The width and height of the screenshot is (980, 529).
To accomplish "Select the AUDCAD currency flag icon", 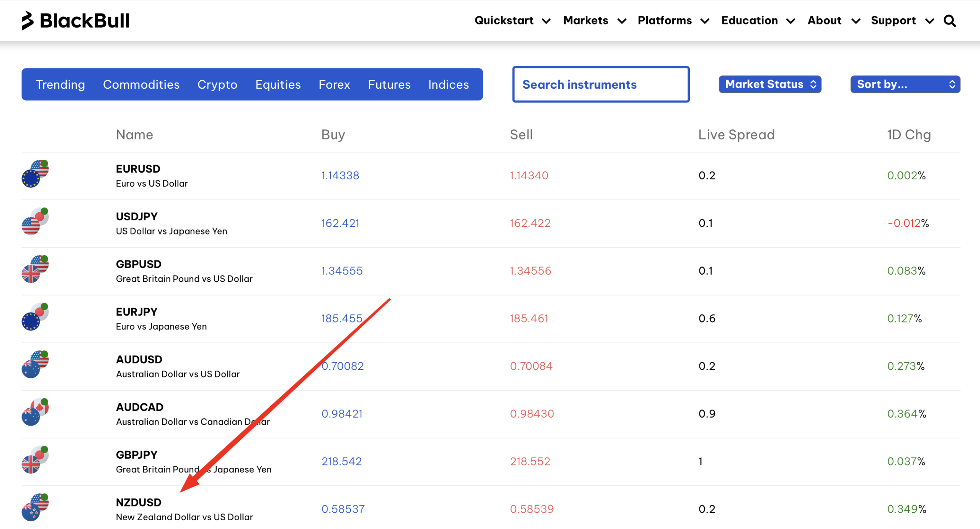I will tap(35, 412).
